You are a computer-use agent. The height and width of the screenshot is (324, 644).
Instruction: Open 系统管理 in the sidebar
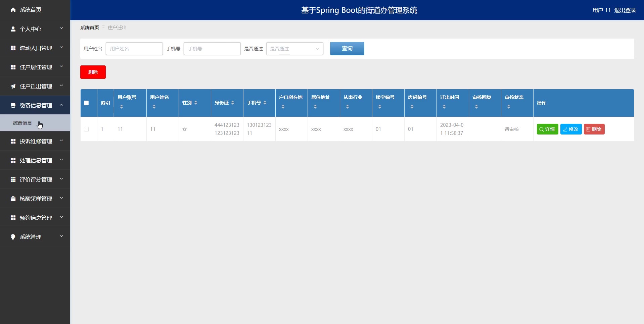35,237
